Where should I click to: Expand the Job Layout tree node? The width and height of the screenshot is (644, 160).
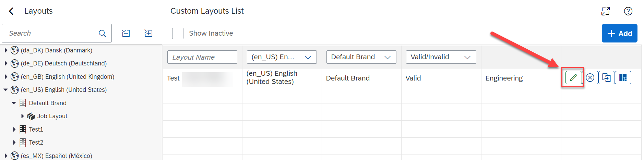coord(22,116)
